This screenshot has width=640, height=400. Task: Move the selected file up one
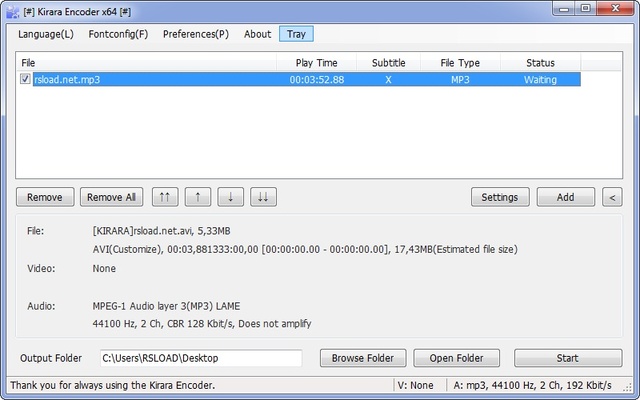point(198,197)
